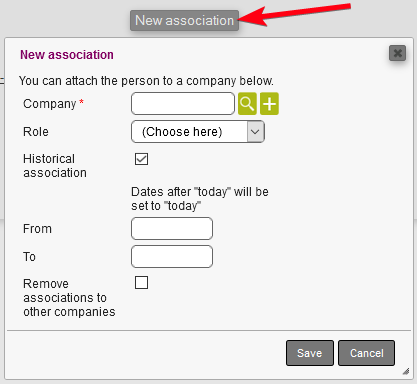Click the Role field label

(36, 132)
